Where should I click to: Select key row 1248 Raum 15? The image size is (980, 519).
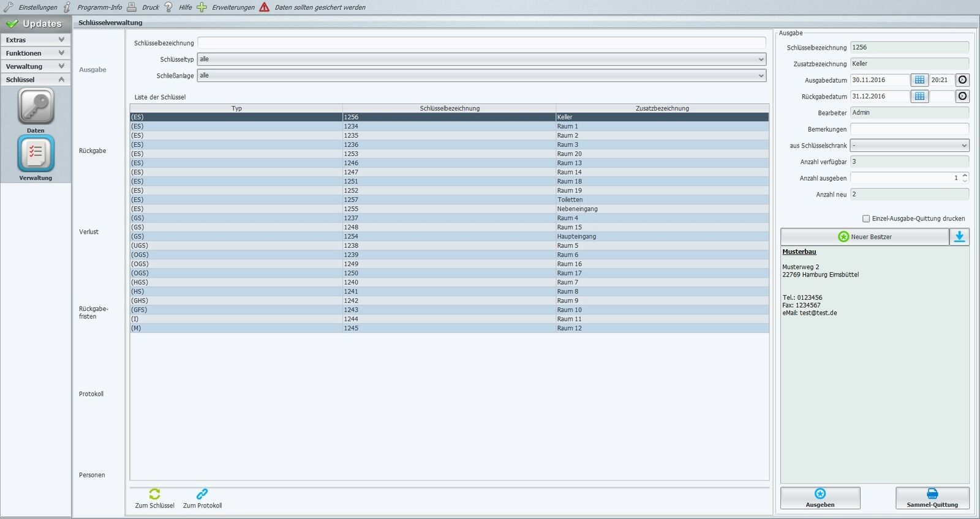450,227
